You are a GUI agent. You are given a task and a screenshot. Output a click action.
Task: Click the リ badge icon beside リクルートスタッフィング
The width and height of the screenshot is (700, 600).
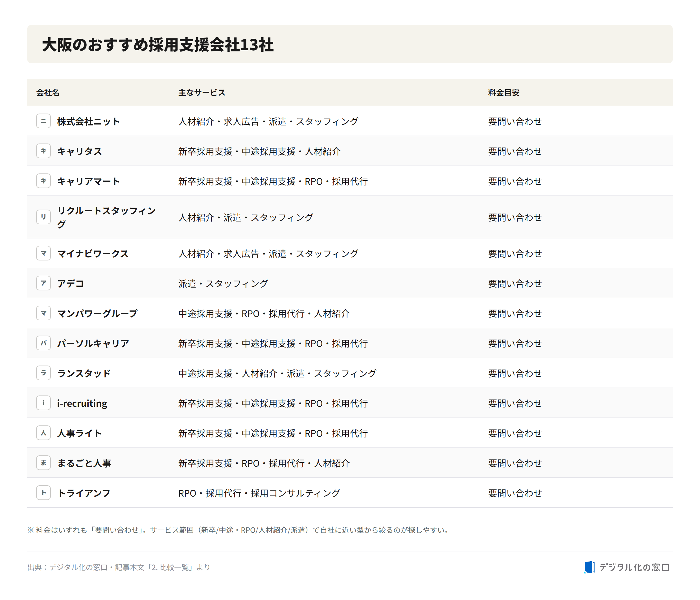pos(43,217)
